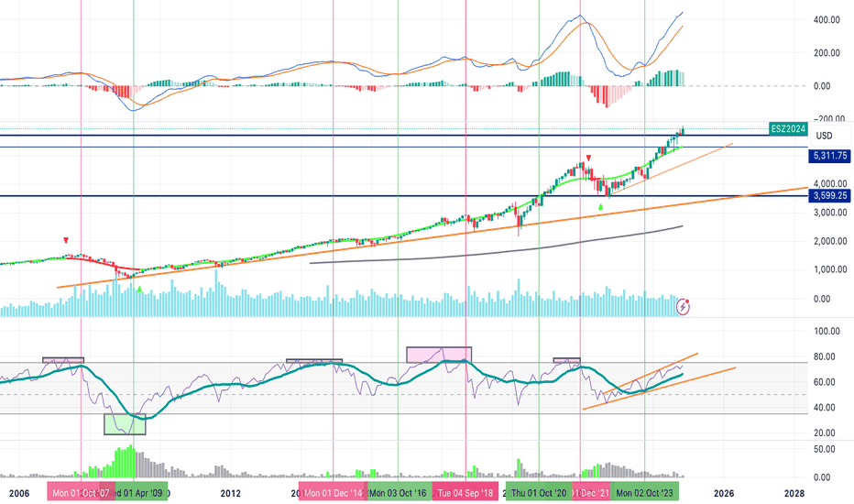854x504 pixels.
Task: Select the green oversold rectangle on the RSI pane
Action: pyautogui.click(x=125, y=424)
